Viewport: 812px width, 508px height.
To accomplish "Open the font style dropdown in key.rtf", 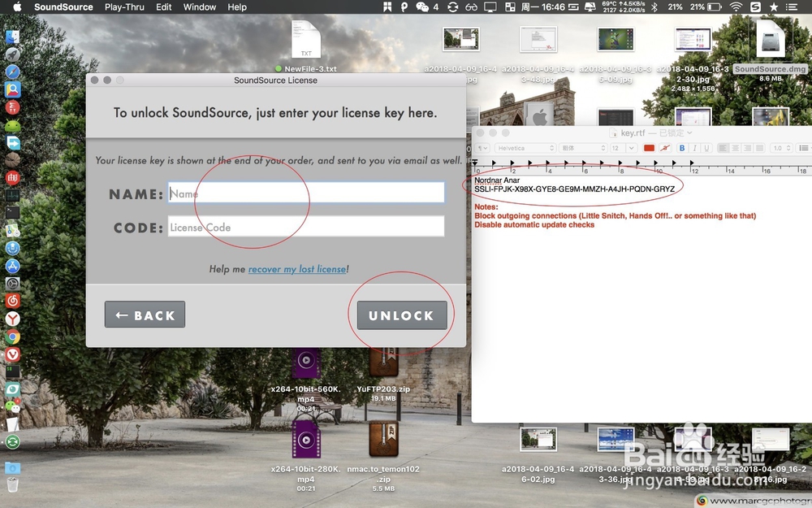I will tap(582, 148).
